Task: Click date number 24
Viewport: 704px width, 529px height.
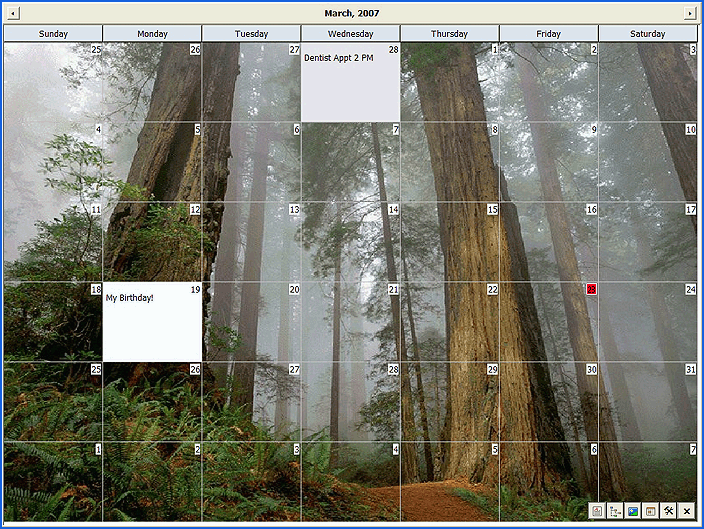Action: click(x=691, y=290)
